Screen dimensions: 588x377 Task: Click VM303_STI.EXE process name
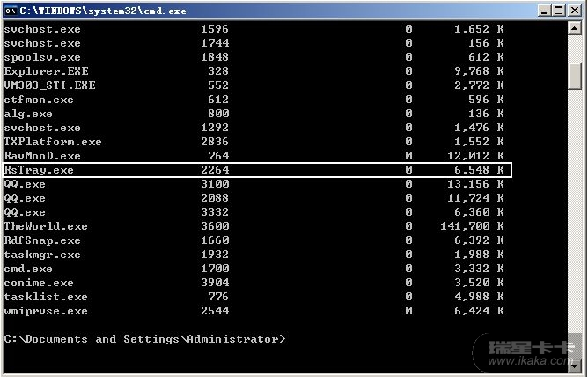pos(49,85)
